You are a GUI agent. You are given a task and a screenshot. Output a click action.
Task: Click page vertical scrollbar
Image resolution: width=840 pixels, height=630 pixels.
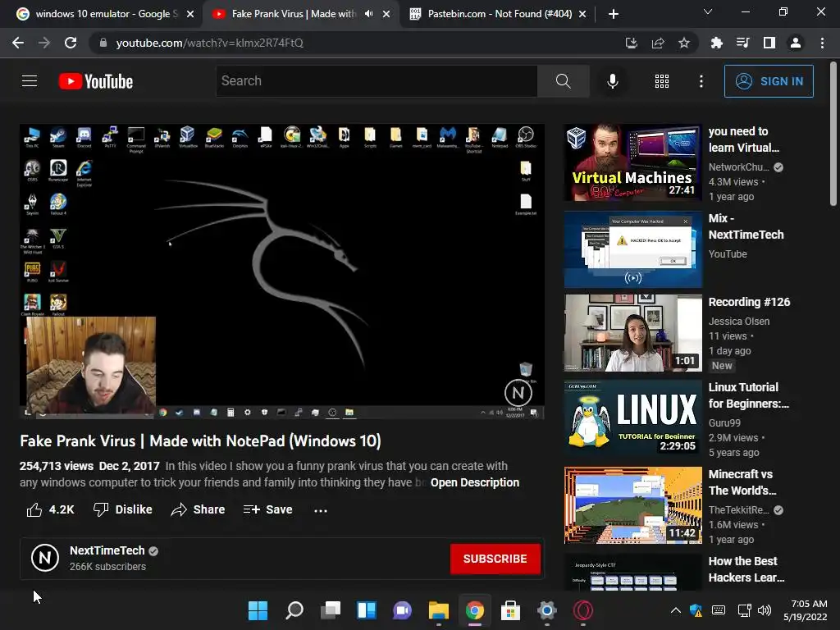coord(833,134)
